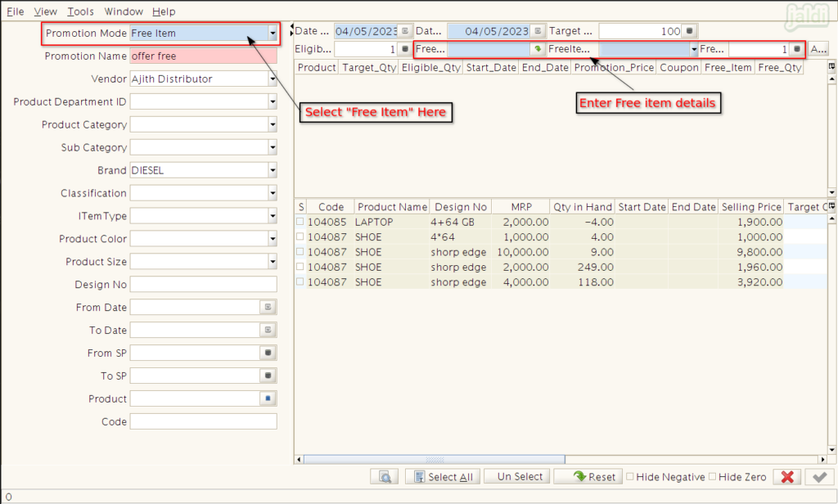This screenshot has height=504, width=838.
Task: Click the Select All button
Action: (x=443, y=477)
